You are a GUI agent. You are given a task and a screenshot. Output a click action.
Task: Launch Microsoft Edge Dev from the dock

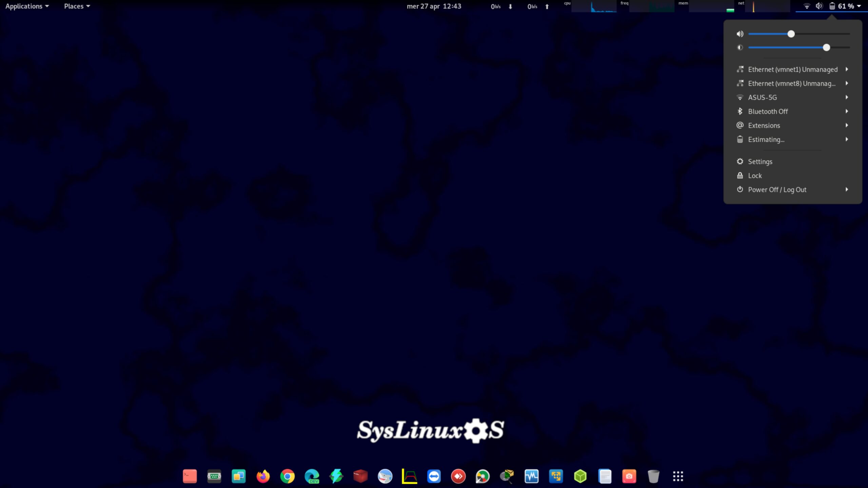click(x=312, y=476)
